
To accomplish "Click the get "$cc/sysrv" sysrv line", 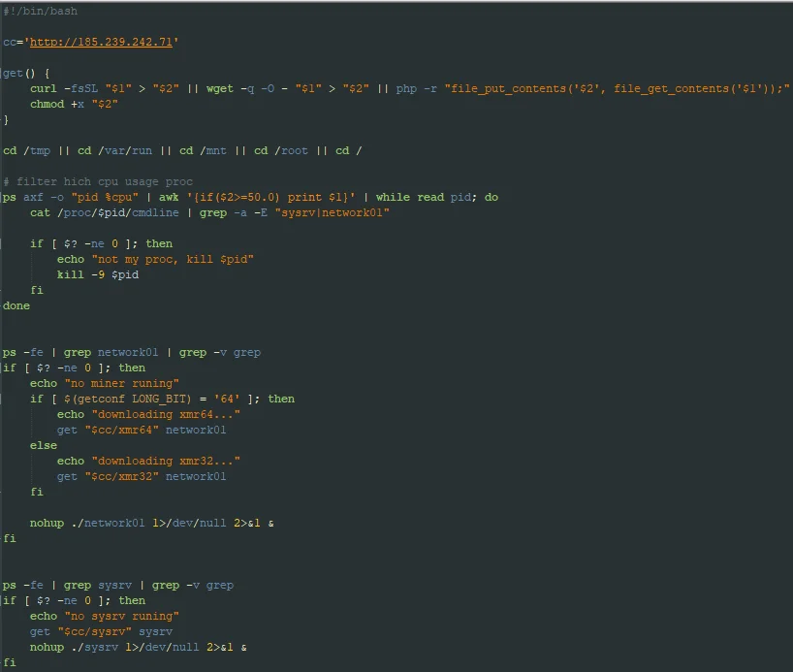I will (101, 632).
